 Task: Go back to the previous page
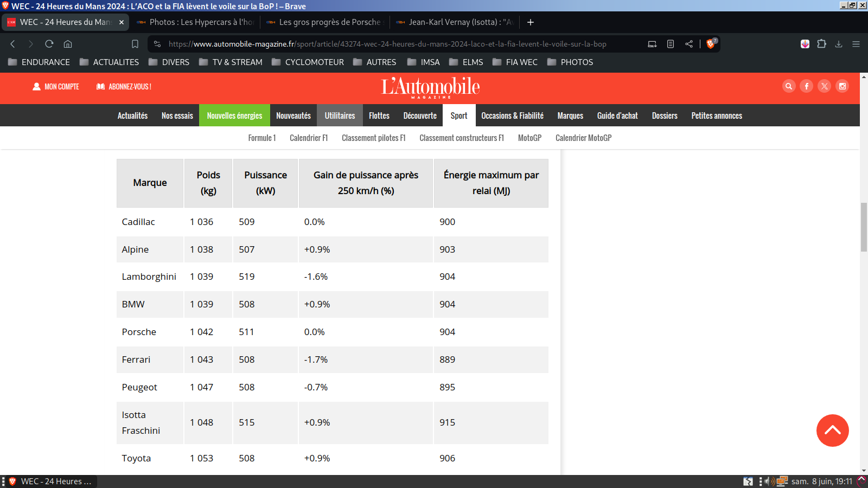[12, 44]
